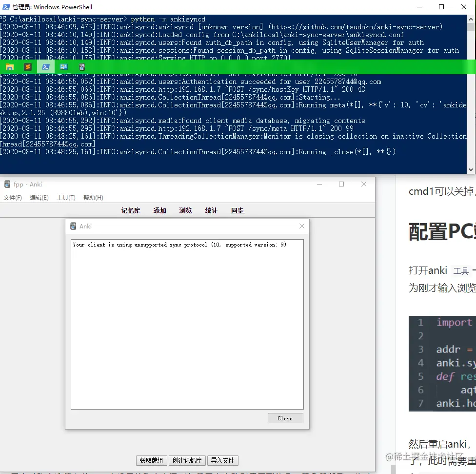Open the 工具(T) menu
This screenshot has width=476, height=474.
coord(66,198)
